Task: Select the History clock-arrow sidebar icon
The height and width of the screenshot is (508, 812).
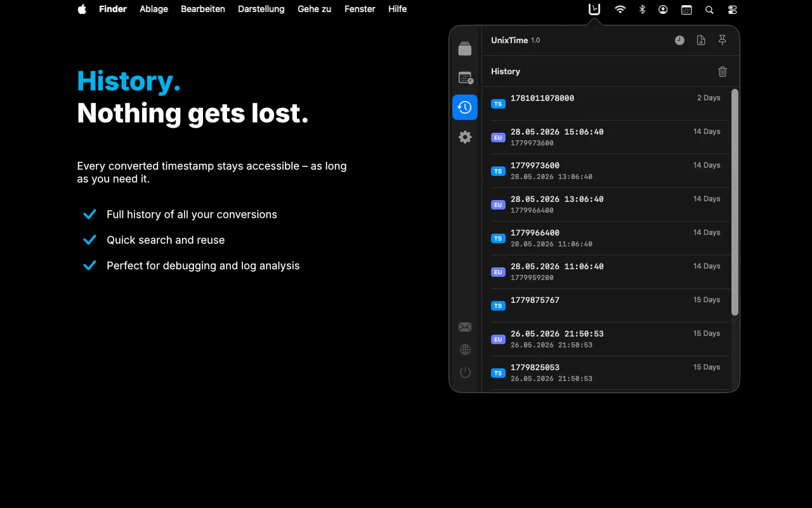Action: (x=465, y=107)
